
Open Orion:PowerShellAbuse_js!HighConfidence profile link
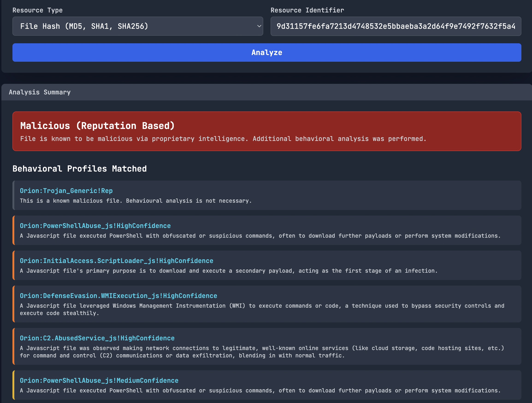[x=95, y=226]
